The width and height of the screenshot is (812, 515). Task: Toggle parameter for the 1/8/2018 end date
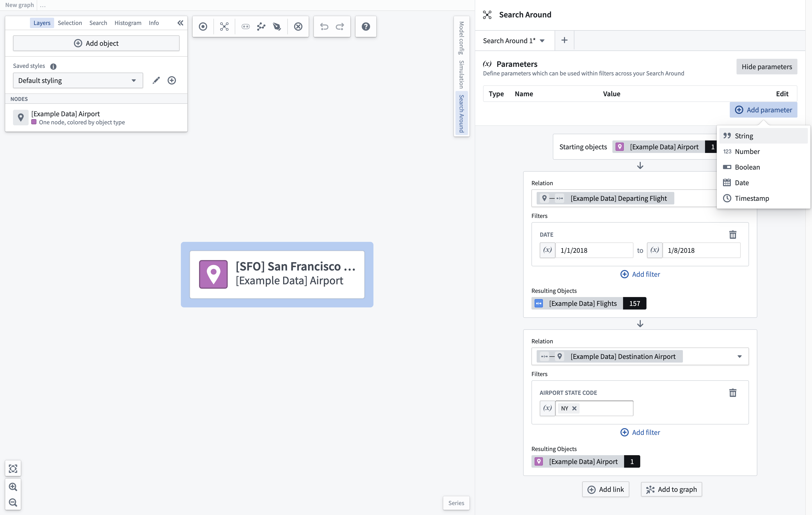pos(655,250)
